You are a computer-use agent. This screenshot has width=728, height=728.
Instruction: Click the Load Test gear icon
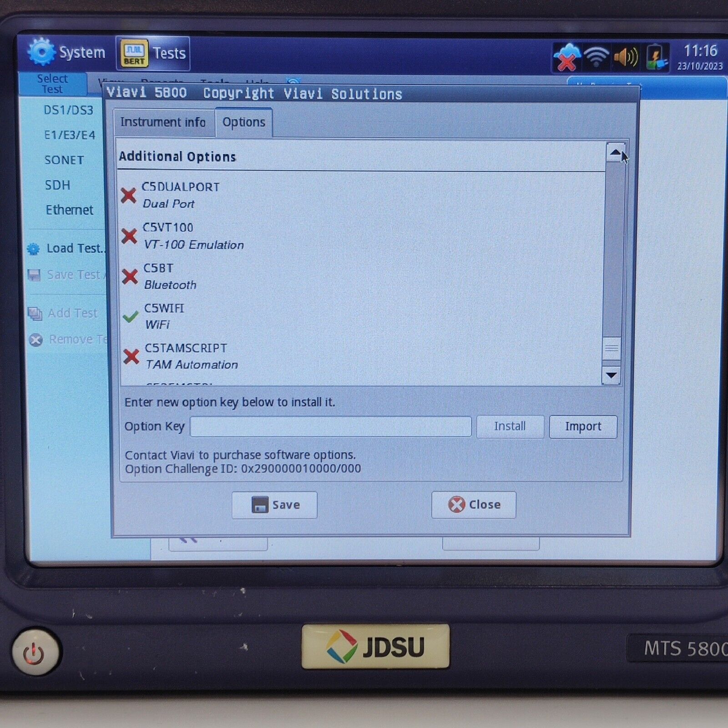coord(34,249)
